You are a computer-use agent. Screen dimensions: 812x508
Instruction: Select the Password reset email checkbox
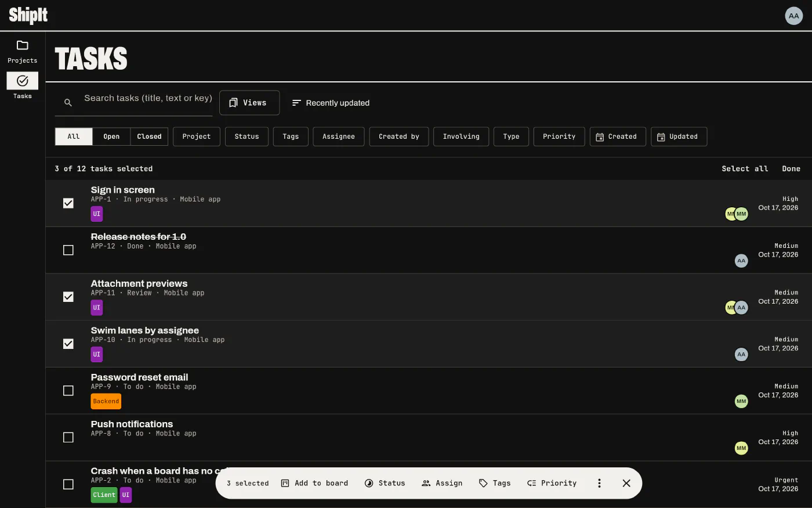[x=68, y=391]
